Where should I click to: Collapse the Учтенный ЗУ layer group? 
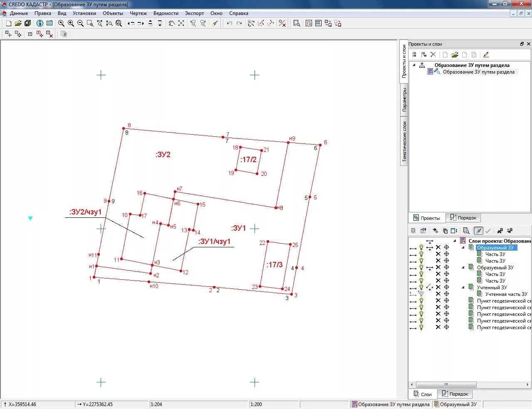click(x=463, y=287)
